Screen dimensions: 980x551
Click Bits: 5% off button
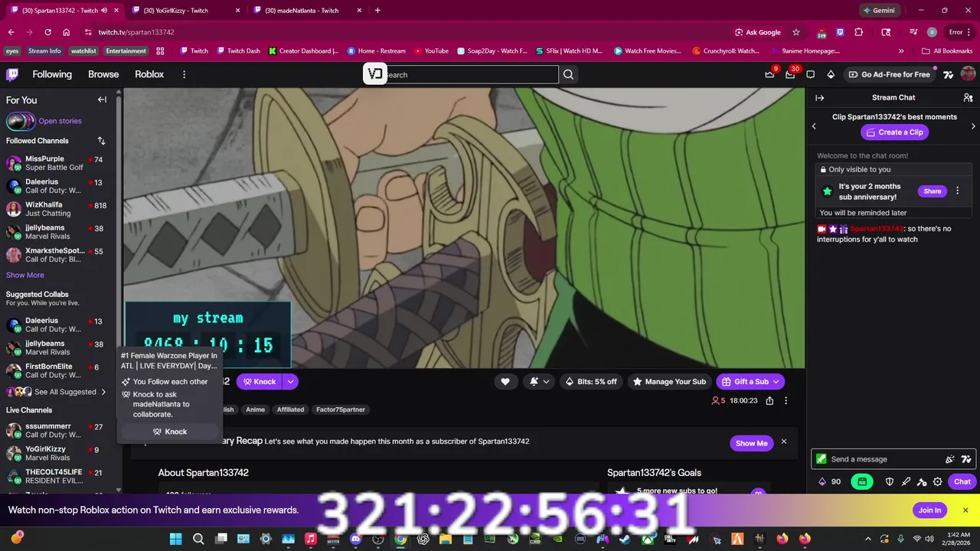pos(590,381)
